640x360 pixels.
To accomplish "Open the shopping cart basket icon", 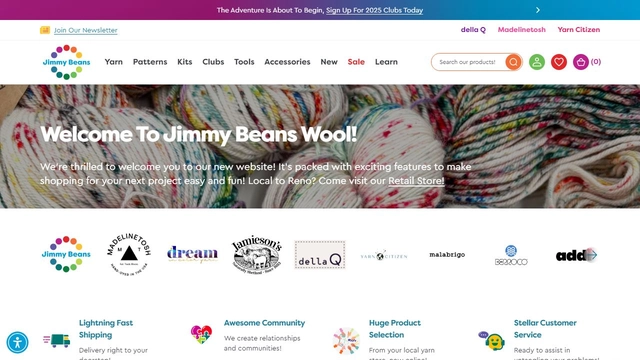I will (x=580, y=62).
